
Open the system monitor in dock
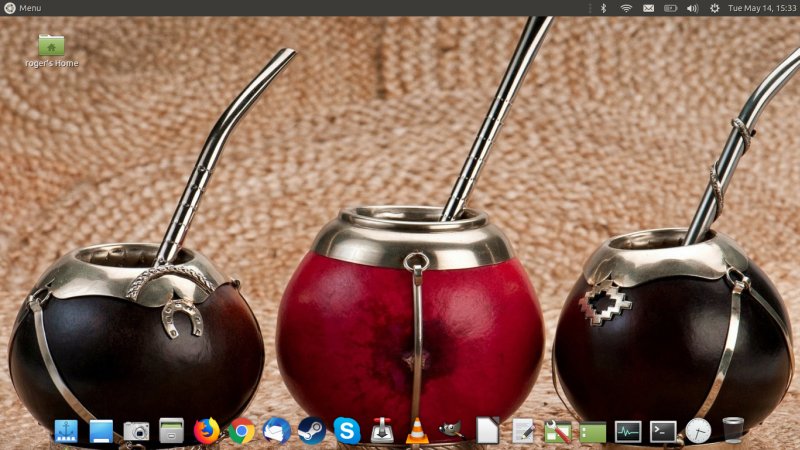click(628, 431)
